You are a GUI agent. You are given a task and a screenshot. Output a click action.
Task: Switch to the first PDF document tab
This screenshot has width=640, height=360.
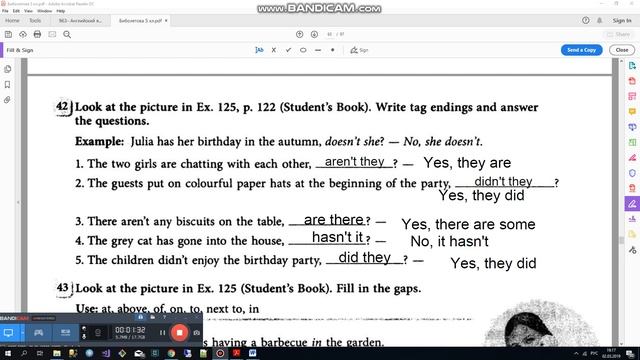(80, 20)
